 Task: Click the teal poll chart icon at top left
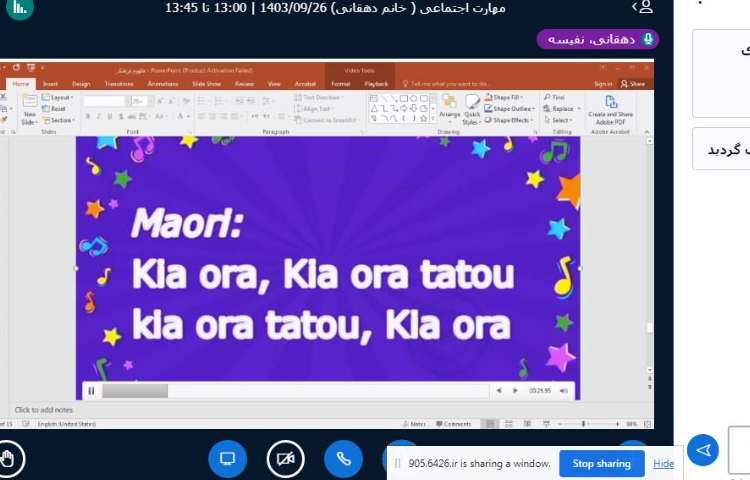[x=20, y=7]
